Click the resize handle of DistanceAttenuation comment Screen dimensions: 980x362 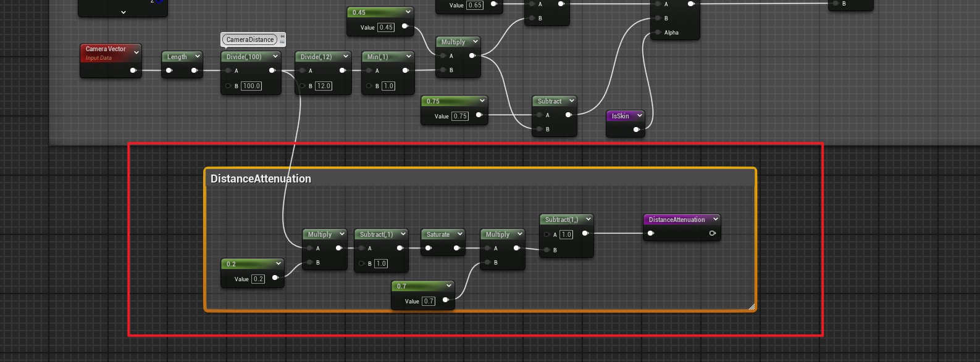click(x=751, y=306)
